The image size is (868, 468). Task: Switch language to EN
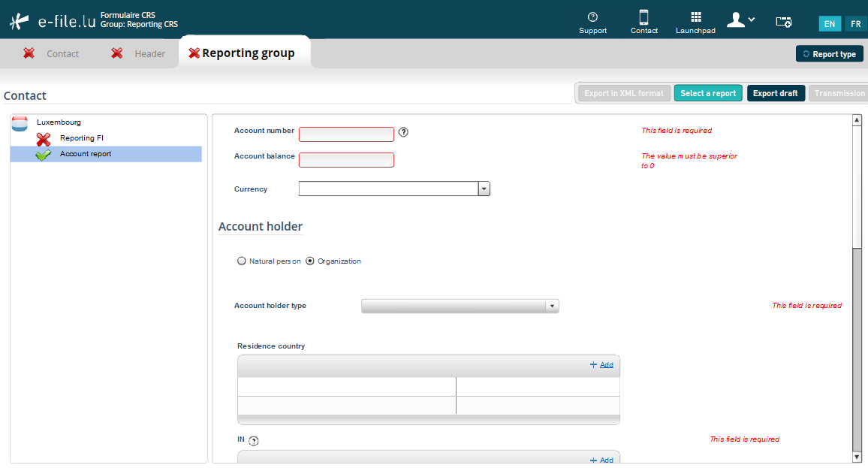[829, 24]
